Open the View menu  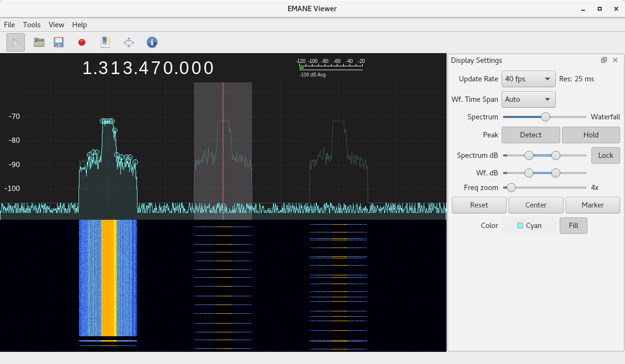coord(56,25)
